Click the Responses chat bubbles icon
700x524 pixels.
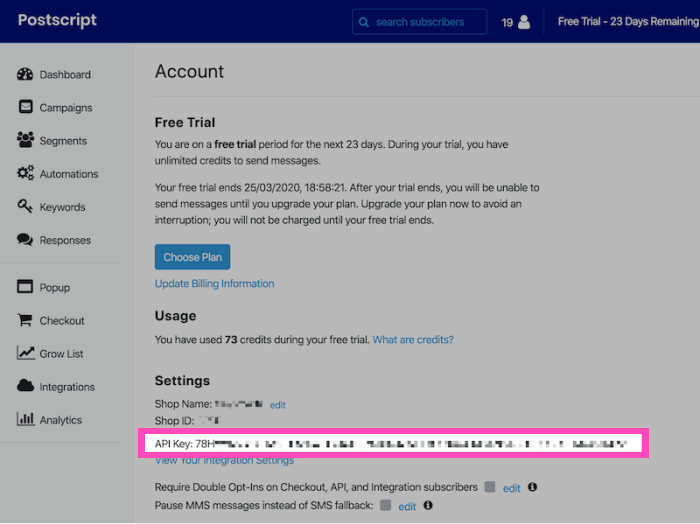tap(25, 240)
